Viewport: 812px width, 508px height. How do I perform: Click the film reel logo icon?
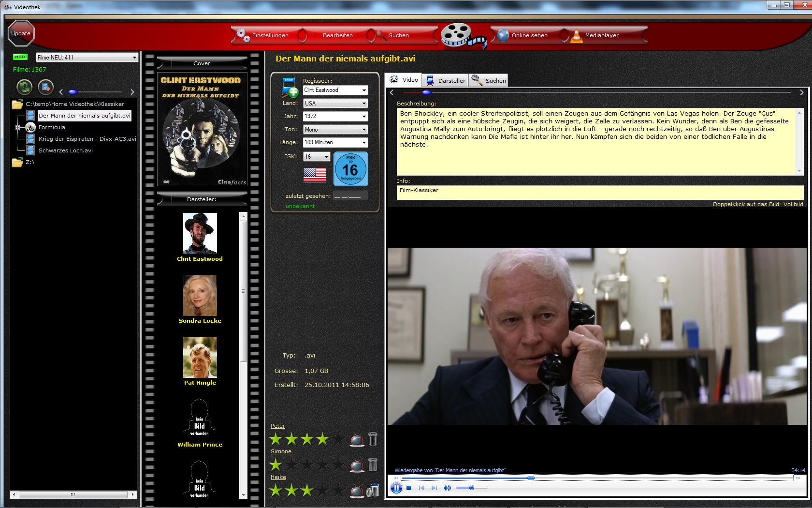[x=463, y=36]
